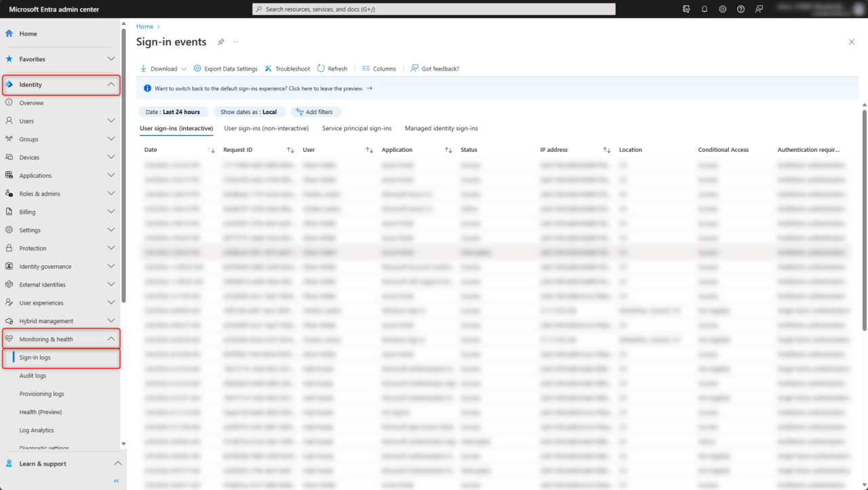This screenshot has height=490, width=868.
Task: Pin the Sign-in events page
Action: [x=220, y=42]
